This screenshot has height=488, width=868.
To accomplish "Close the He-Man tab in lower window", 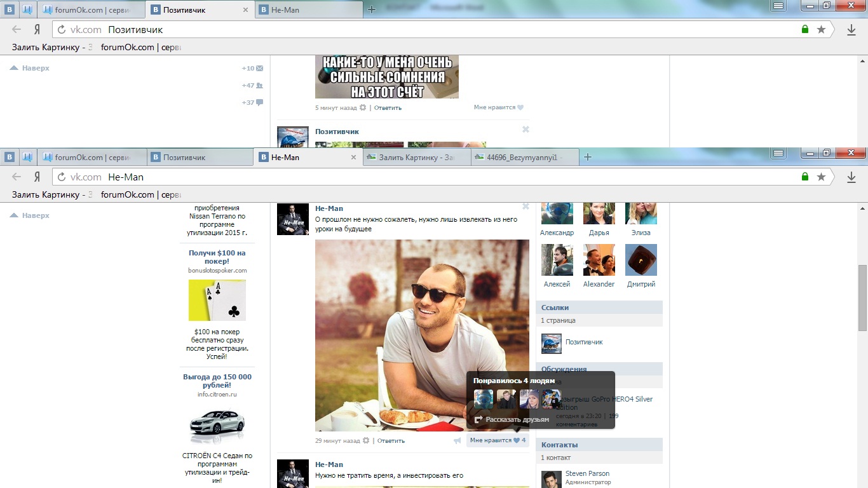I will [x=354, y=158].
